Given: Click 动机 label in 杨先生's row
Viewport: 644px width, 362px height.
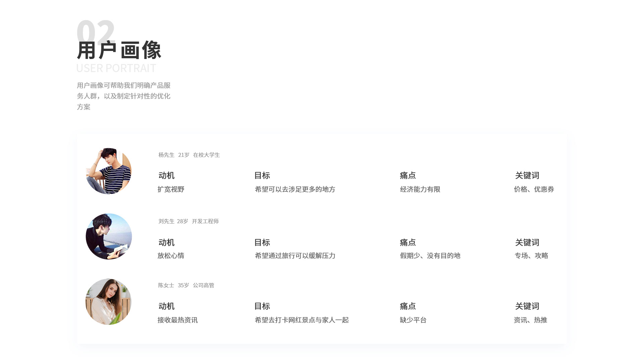Looking at the screenshot, I should (x=166, y=175).
